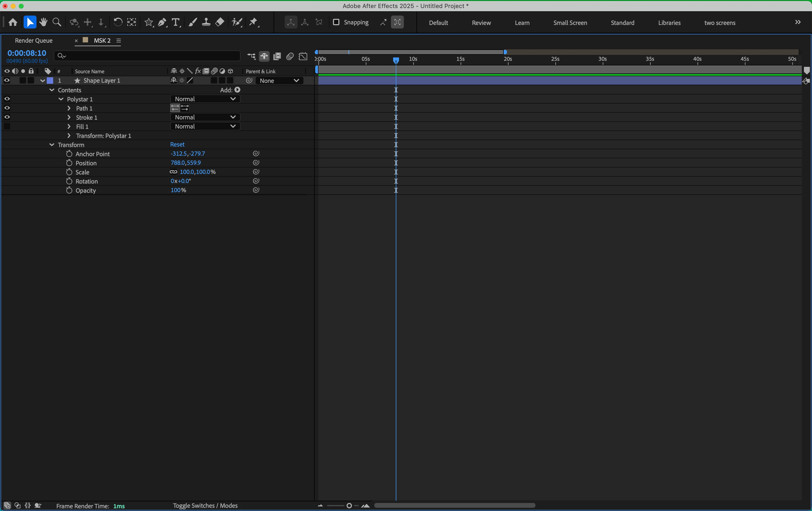
Task: Enable the Snapping checkbox
Action: 336,22
